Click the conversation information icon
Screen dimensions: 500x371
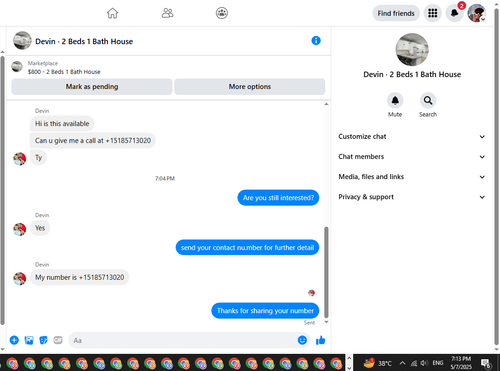(316, 41)
